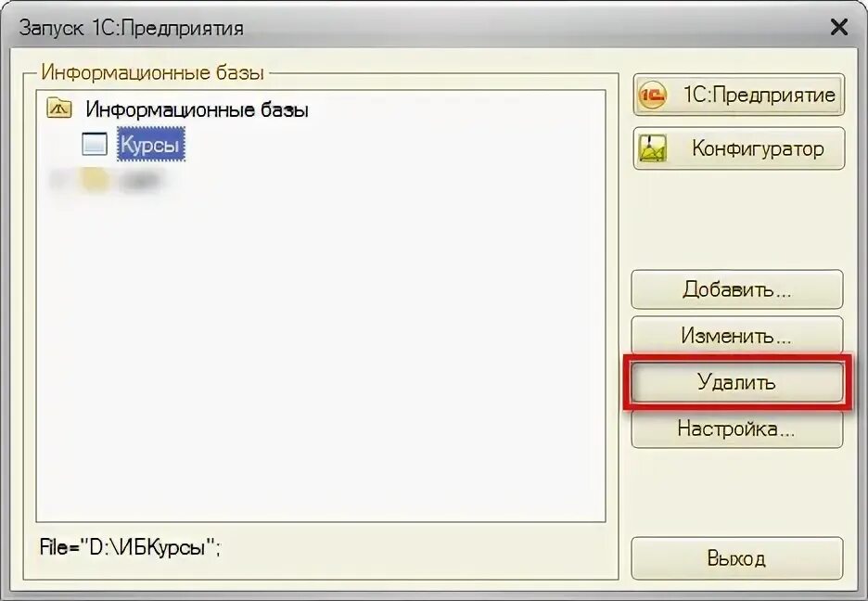Click empty space in the infobase list
Screen dimensions: 868x601
(321, 354)
